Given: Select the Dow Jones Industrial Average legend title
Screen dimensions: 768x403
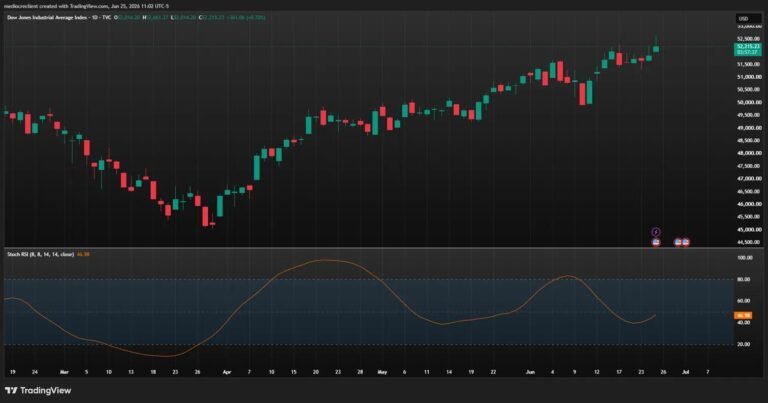Looking at the screenshot, I should [x=59, y=17].
